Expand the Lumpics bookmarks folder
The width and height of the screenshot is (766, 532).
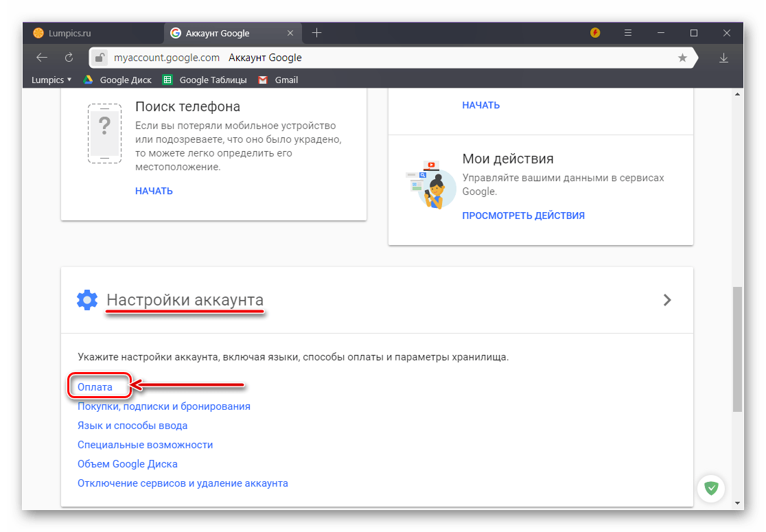(x=51, y=80)
